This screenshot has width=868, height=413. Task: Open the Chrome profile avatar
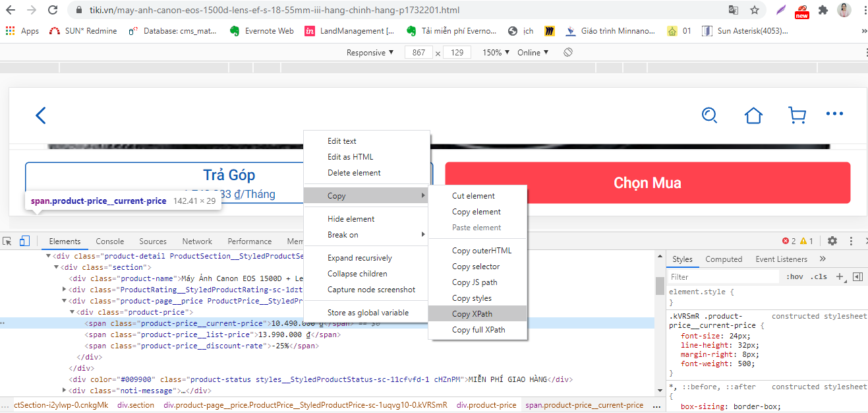click(x=844, y=10)
